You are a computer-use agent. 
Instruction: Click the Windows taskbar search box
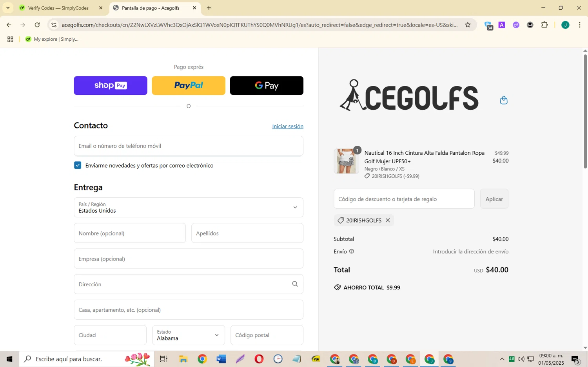click(x=86, y=359)
